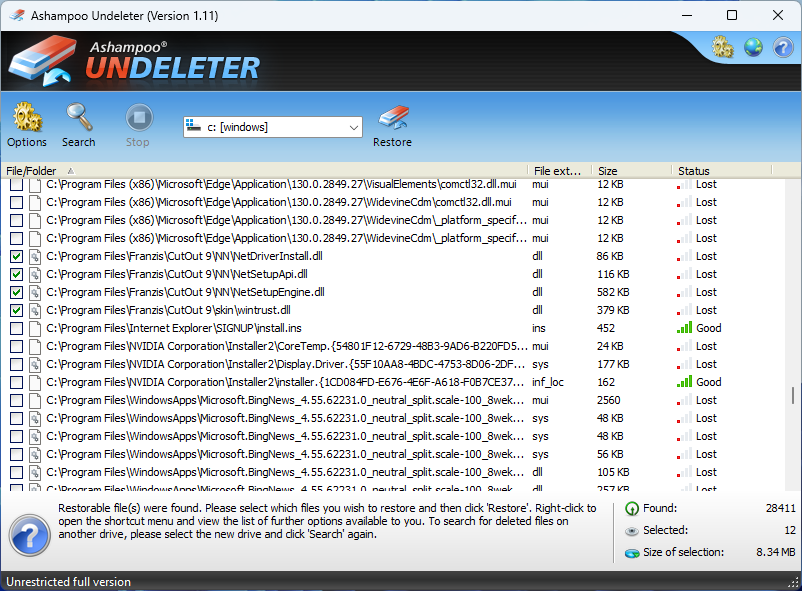Screen dimensions: 802x591
Task: Click the ins file extension cell
Action: [x=539, y=328]
